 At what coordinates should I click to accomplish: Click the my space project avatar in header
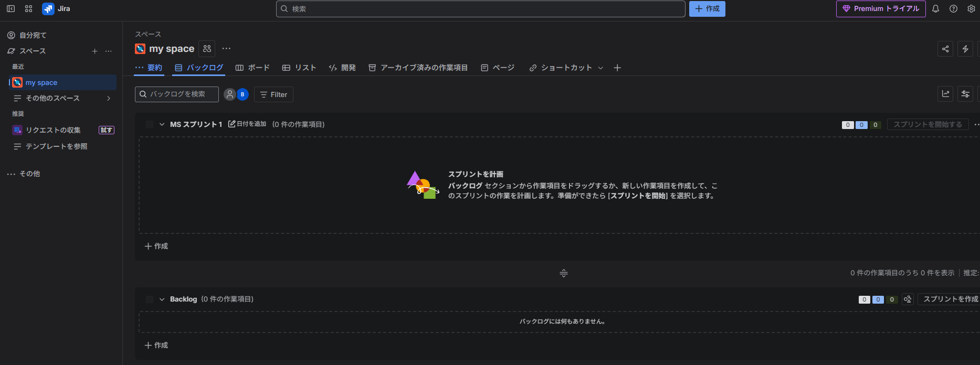(x=140, y=49)
